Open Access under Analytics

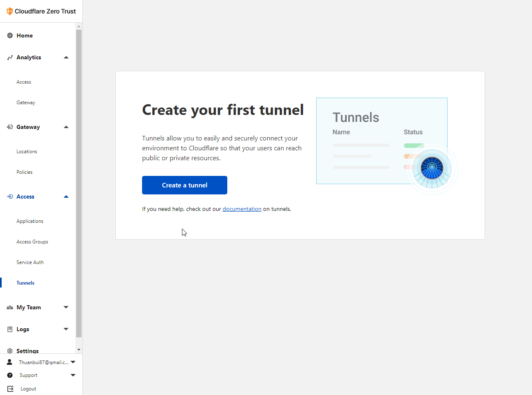click(24, 82)
